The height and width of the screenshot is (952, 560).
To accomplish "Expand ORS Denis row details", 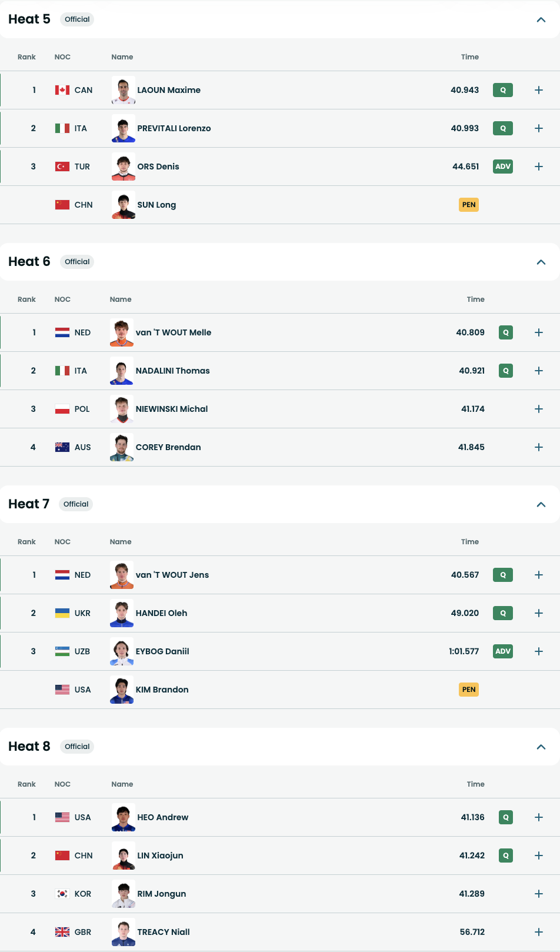I will [538, 167].
